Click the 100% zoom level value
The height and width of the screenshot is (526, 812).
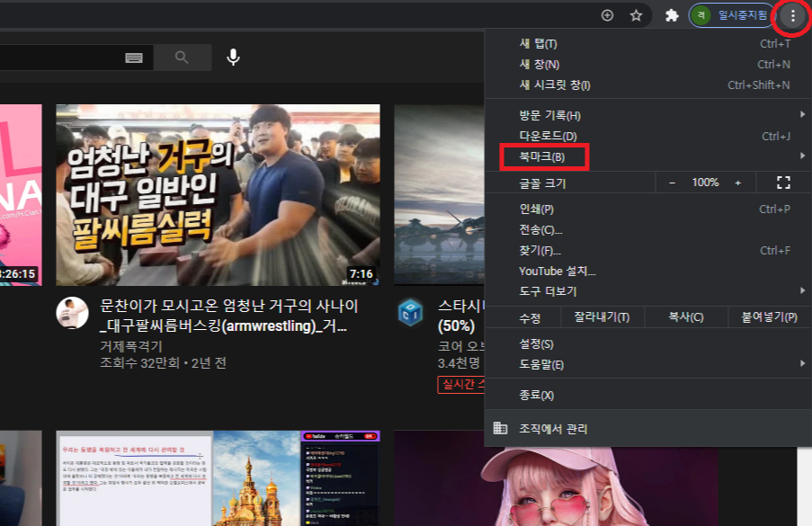(x=705, y=183)
